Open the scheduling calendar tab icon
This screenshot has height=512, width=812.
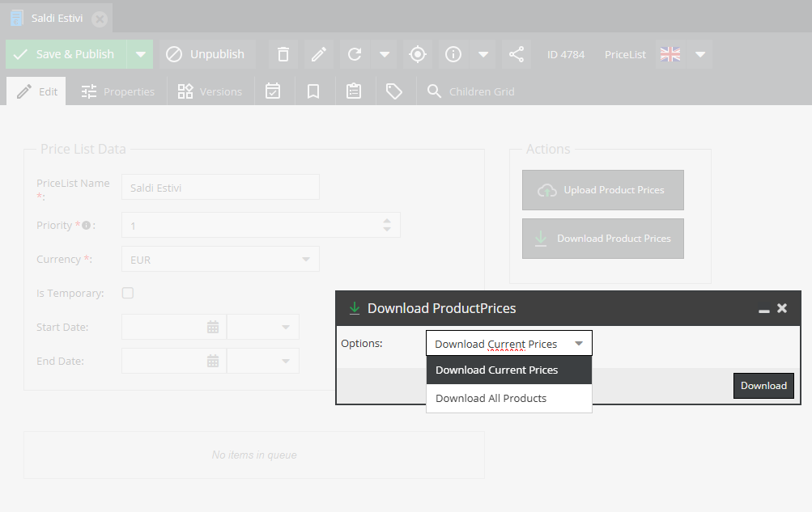[273, 91]
